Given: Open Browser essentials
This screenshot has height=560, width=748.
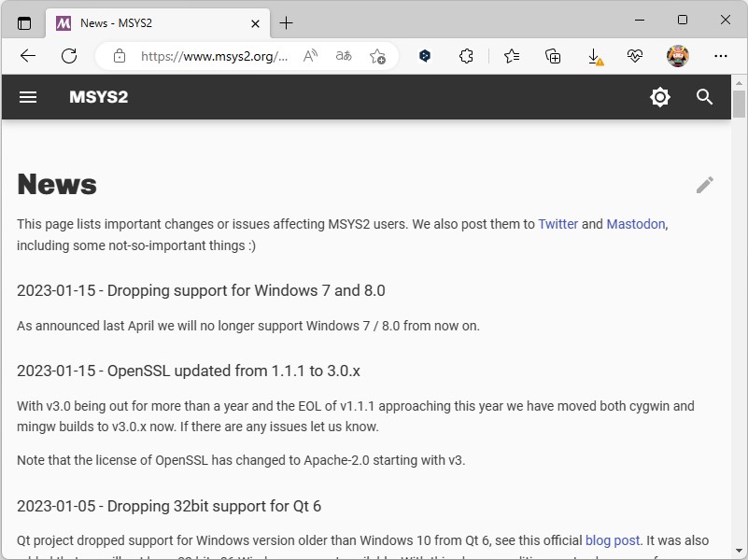Looking at the screenshot, I should (635, 56).
